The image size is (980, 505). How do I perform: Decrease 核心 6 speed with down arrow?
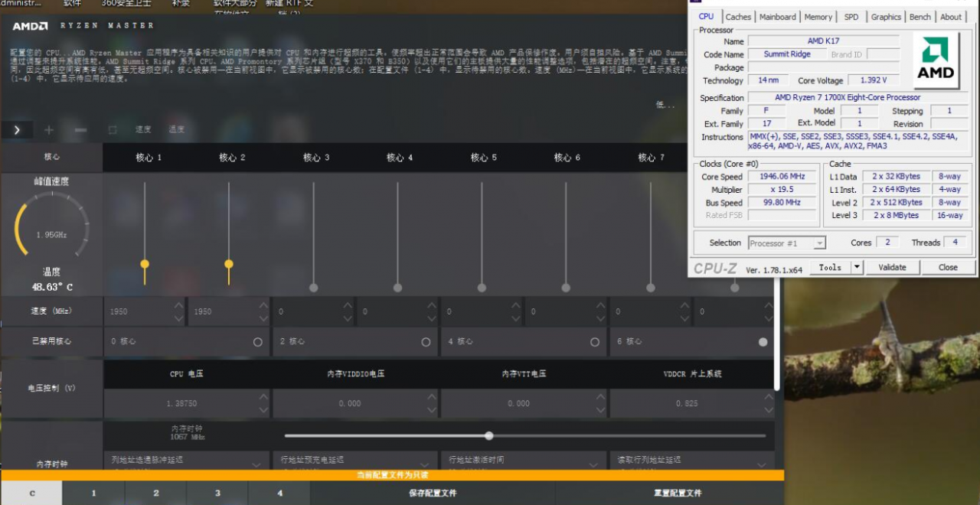click(600, 318)
